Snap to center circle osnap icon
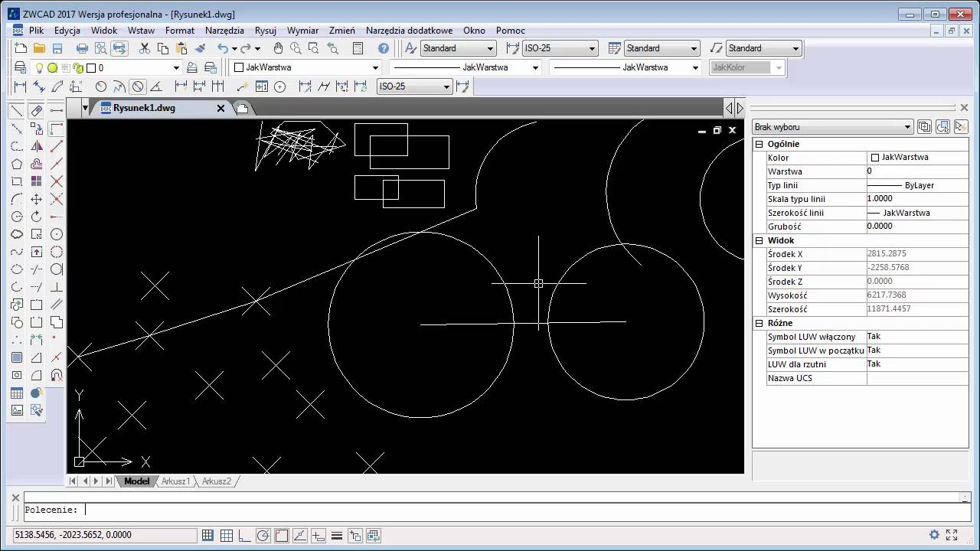Image resolution: width=980 pixels, height=551 pixels. tap(57, 234)
